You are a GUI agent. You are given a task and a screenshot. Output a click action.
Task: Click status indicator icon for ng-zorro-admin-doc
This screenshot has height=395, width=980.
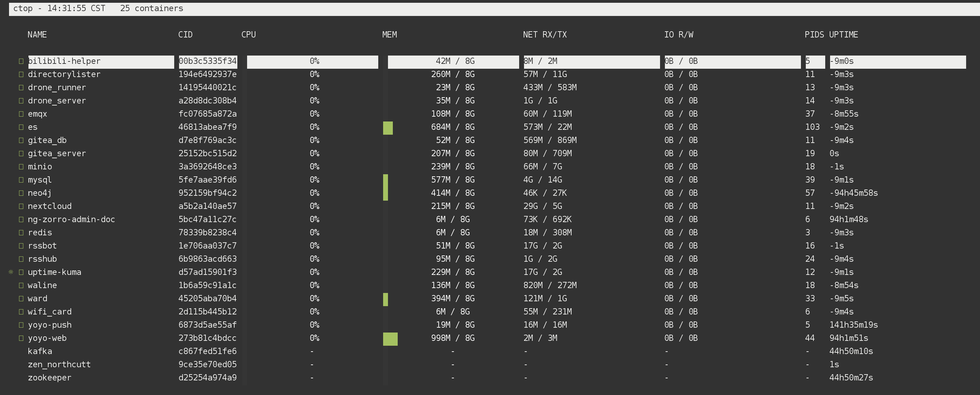[21, 219]
